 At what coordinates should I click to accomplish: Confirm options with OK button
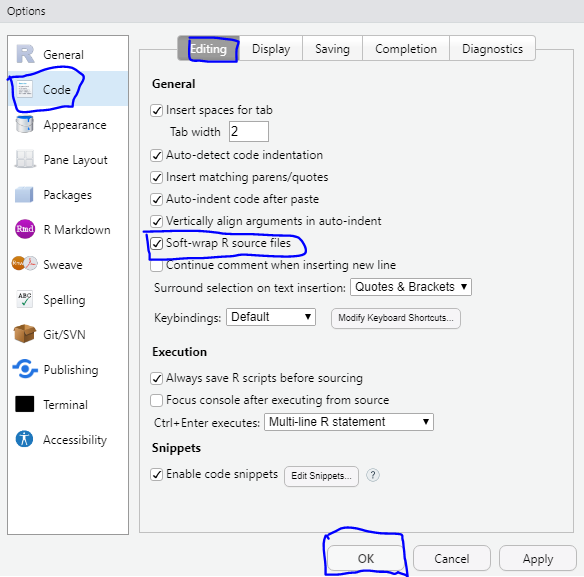tap(366, 558)
